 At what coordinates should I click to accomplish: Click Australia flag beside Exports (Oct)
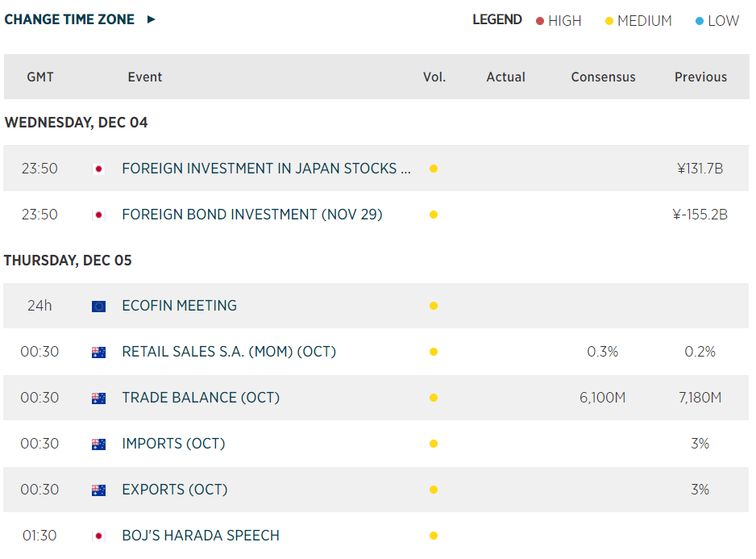(98, 490)
